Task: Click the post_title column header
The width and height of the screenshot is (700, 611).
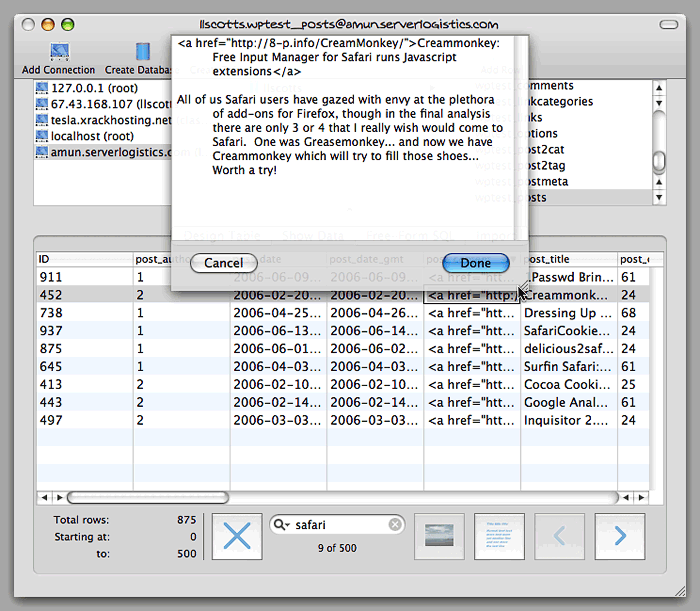Action: [569, 259]
